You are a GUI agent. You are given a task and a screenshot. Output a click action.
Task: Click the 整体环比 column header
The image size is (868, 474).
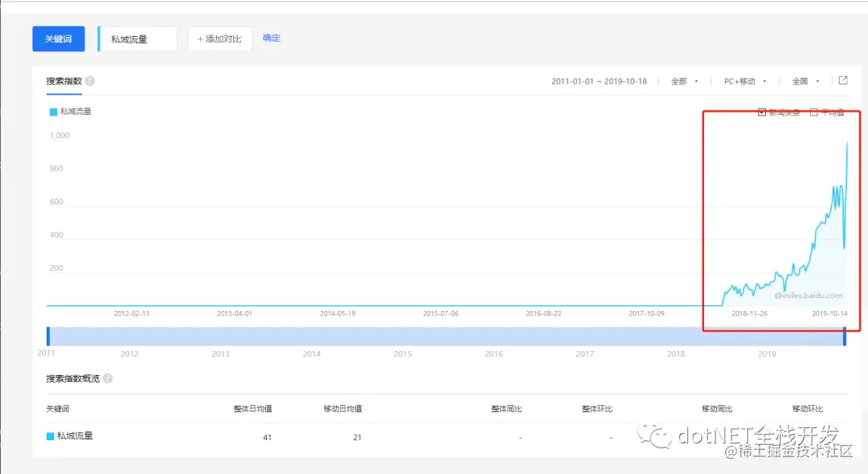[x=596, y=409]
